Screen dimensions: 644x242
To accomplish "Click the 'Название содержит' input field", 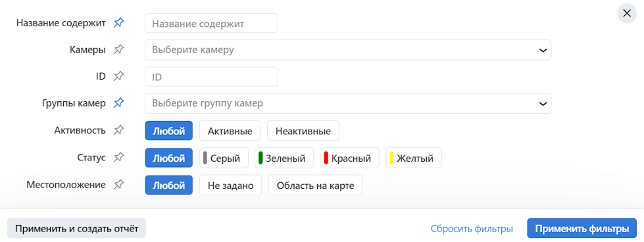I will 212,23.
